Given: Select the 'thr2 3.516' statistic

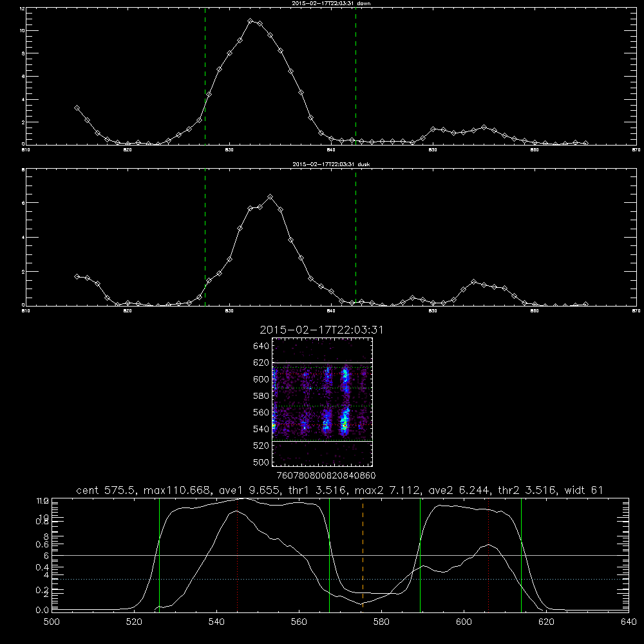Looking at the screenshot, I should (528, 490).
